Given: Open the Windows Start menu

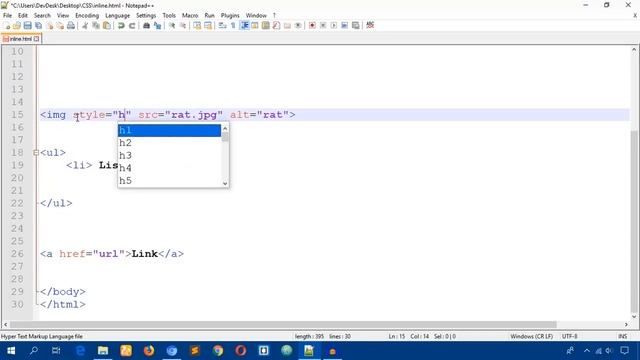Looking at the screenshot, I should (11, 351).
